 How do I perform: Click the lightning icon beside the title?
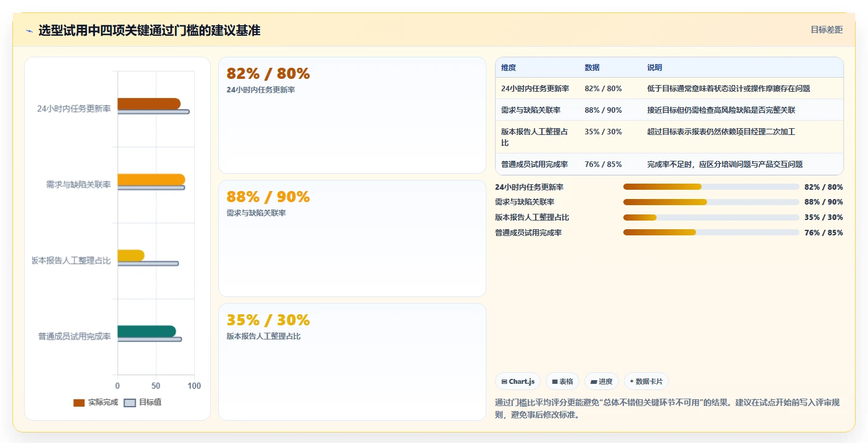click(30, 31)
